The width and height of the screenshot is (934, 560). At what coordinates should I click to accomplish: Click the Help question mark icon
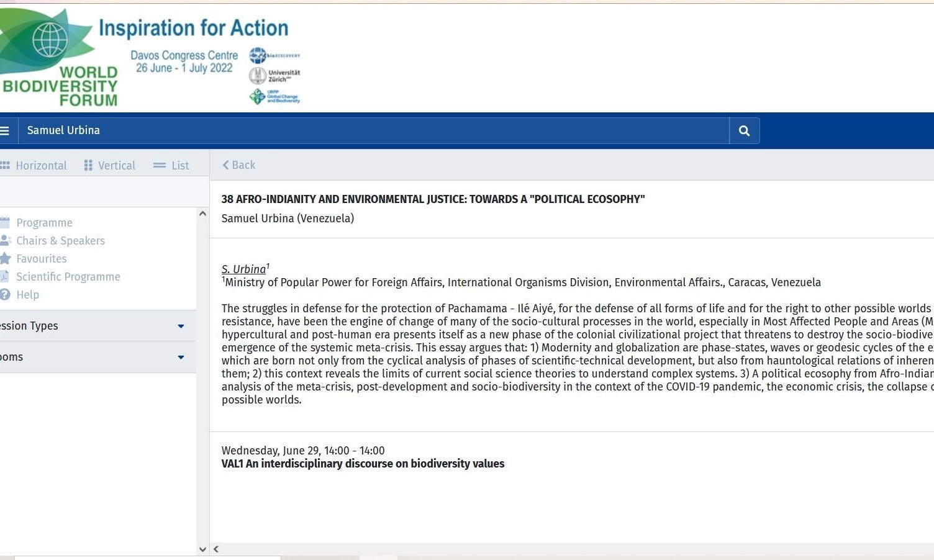point(5,294)
